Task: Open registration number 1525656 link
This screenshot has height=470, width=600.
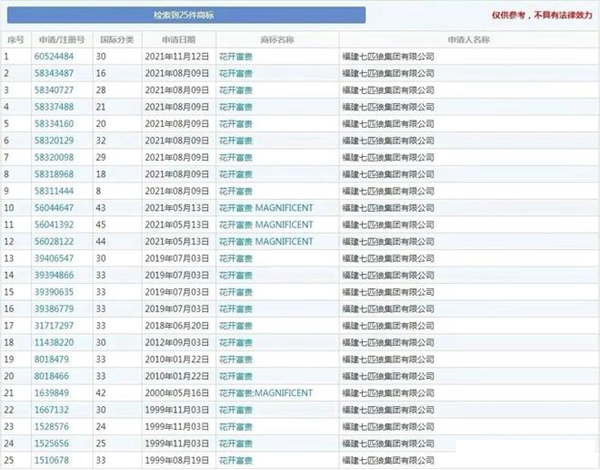Action: point(51,444)
